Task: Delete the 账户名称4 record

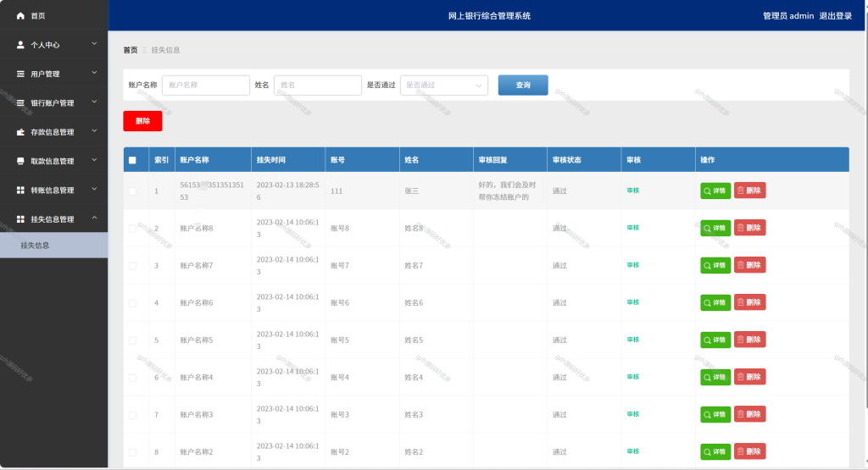Action: [749, 377]
